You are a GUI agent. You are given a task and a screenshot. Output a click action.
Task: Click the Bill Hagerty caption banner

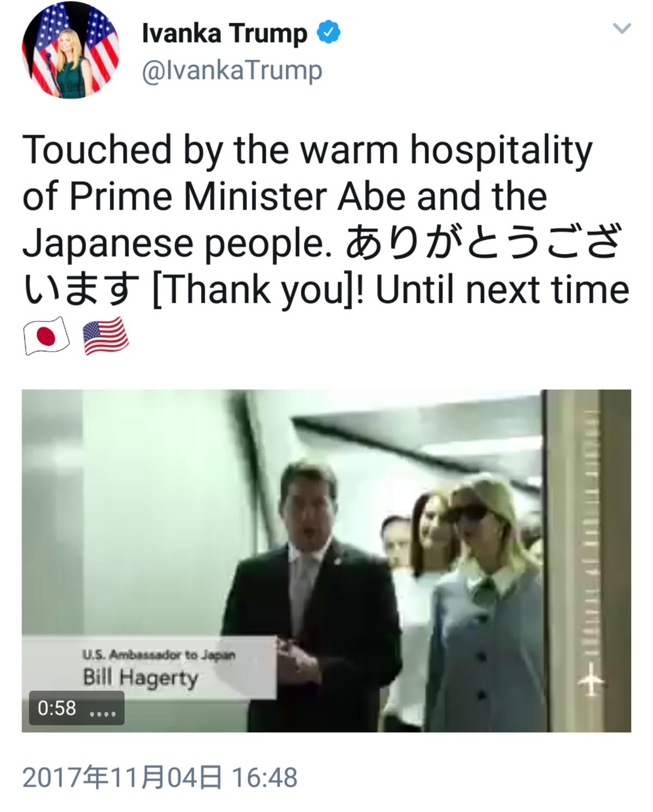click(149, 667)
